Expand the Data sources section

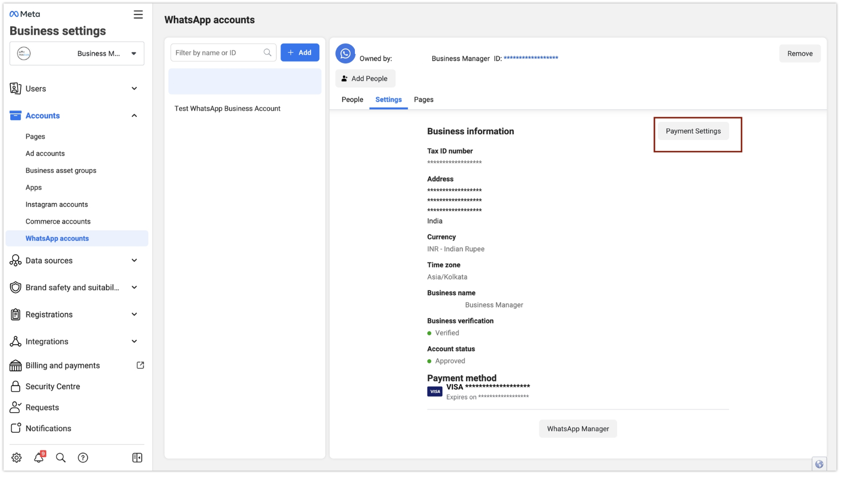click(134, 260)
